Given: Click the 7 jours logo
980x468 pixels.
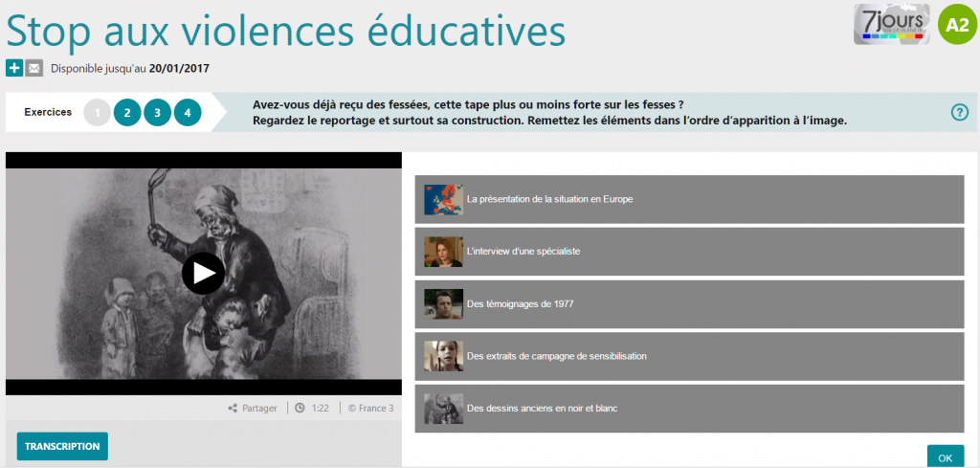Looking at the screenshot, I should [x=891, y=25].
